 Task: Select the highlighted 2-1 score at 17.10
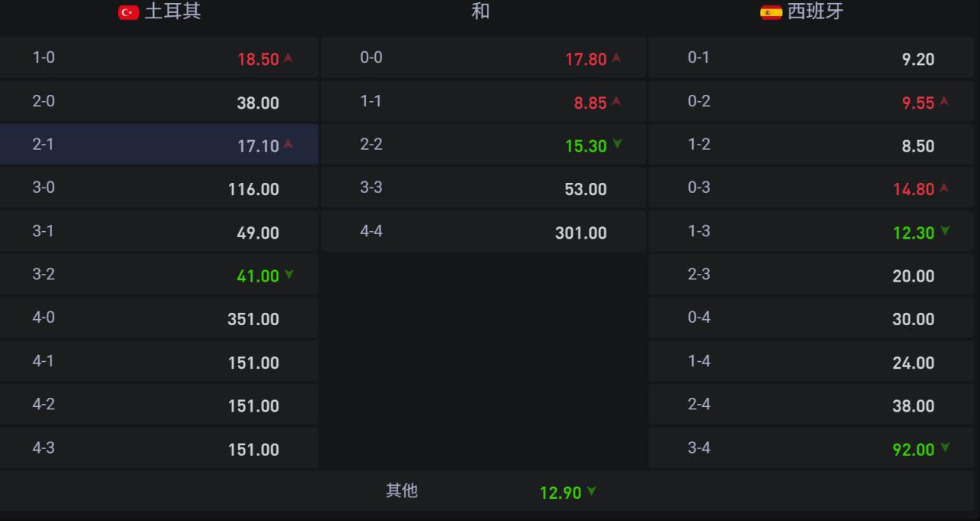click(x=158, y=145)
